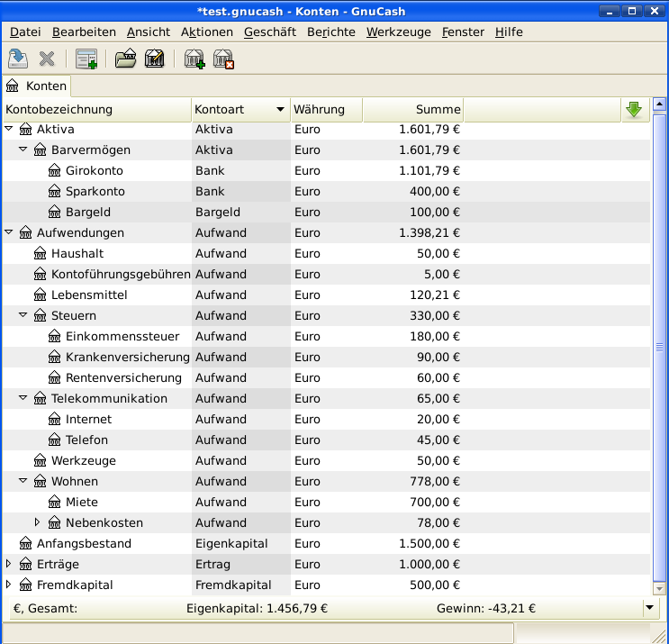Open the selected account with folder icon
669x644 pixels.
pyautogui.click(x=125, y=59)
